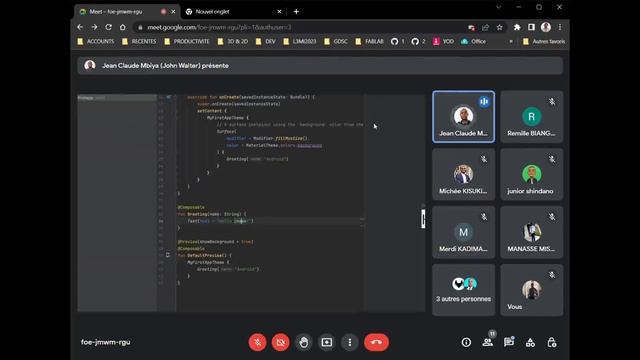Screen dimensions: 640x360
Task: Toggle the browser side panel
Action: 531,27
